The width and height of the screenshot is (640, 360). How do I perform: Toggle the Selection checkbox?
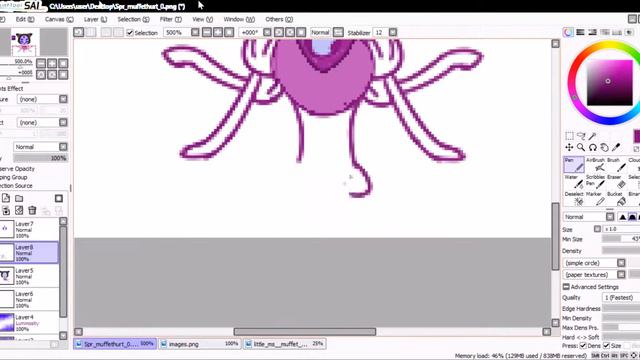[130, 33]
